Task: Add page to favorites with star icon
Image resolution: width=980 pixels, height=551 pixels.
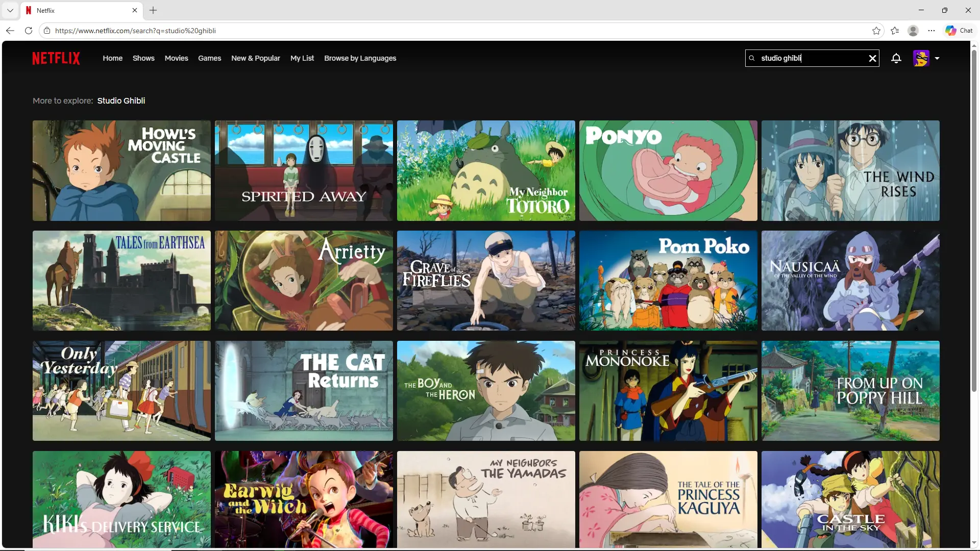Action: (876, 31)
